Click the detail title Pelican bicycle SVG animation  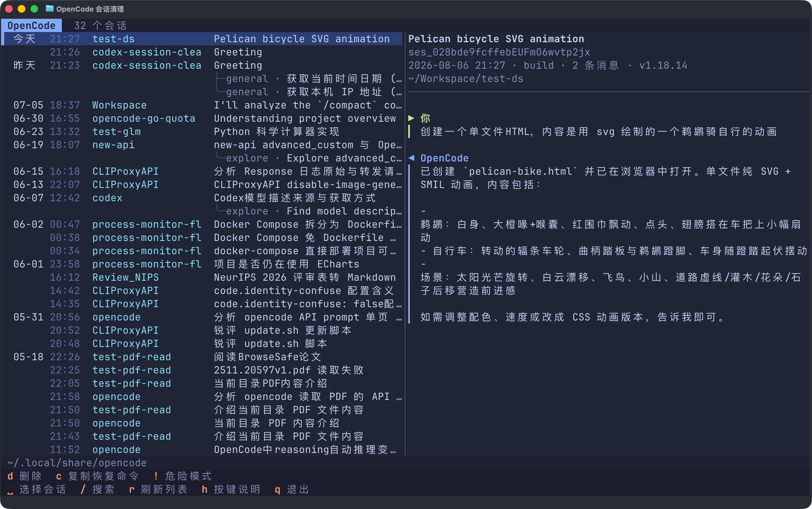click(496, 39)
